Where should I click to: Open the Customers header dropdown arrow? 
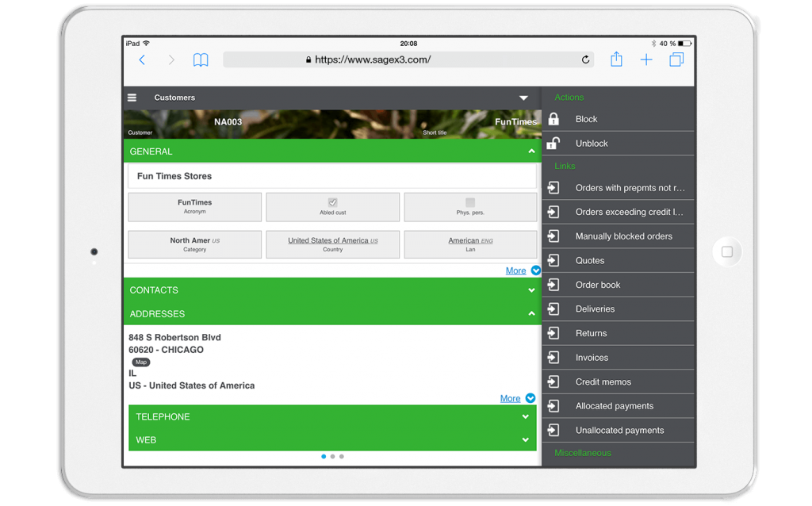pyautogui.click(x=523, y=98)
